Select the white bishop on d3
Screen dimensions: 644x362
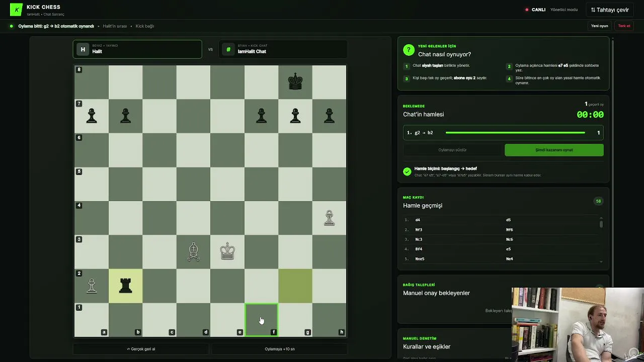(x=193, y=252)
